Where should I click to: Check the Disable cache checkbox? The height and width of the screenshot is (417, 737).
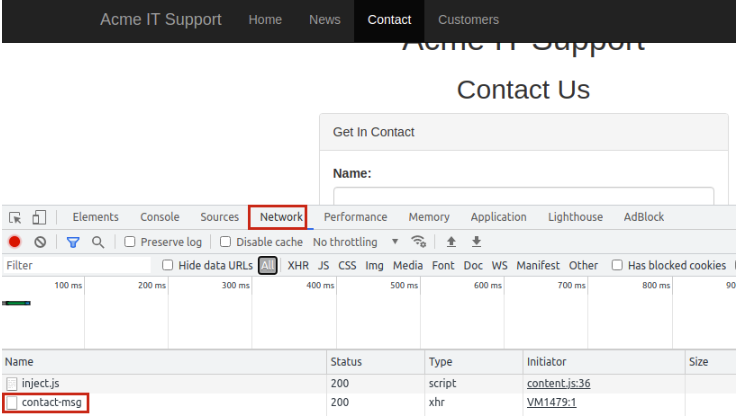(226, 242)
